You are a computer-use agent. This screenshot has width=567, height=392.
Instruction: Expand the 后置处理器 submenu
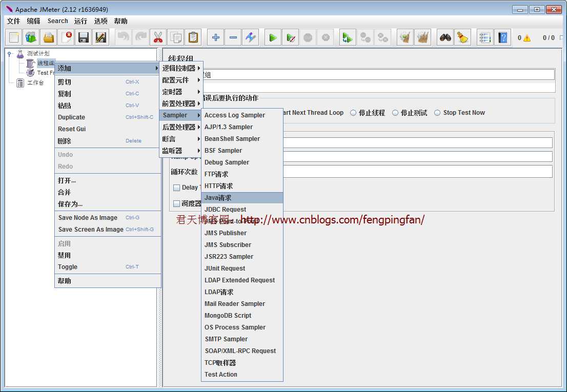181,127
